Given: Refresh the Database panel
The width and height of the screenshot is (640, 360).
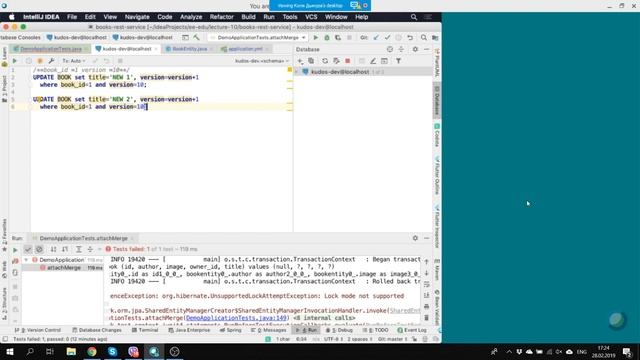Looking at the screenshot, I should click(x=325, y=61).
